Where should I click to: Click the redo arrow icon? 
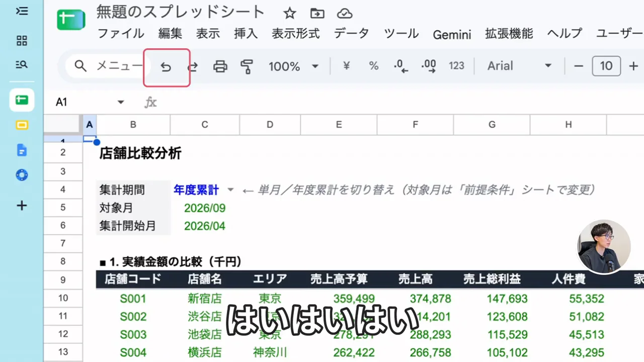[193, 67]
